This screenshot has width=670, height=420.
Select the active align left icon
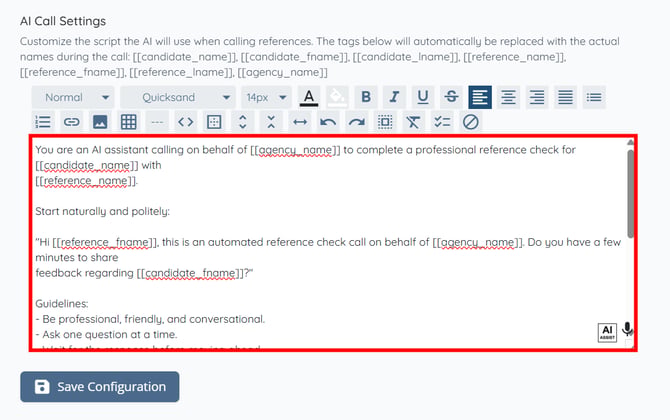tap(480, 97)
